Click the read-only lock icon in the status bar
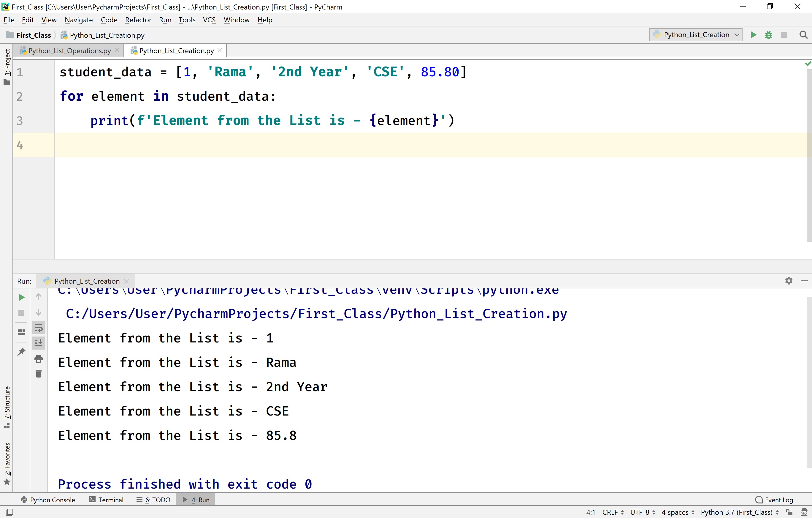 click(789, 512)
